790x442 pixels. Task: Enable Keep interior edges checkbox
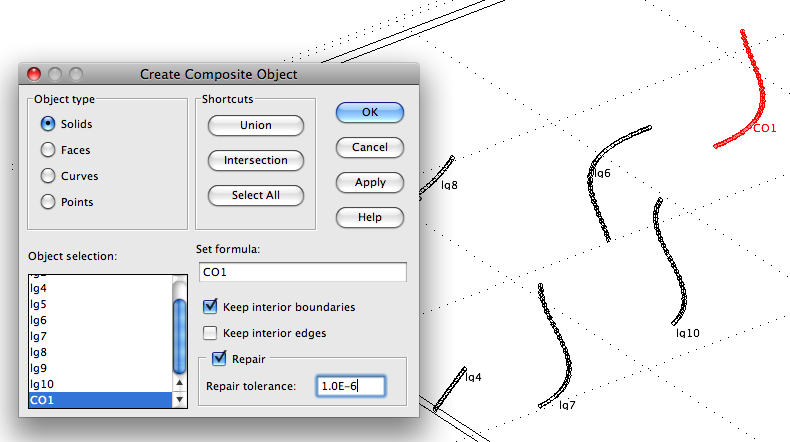211,333
